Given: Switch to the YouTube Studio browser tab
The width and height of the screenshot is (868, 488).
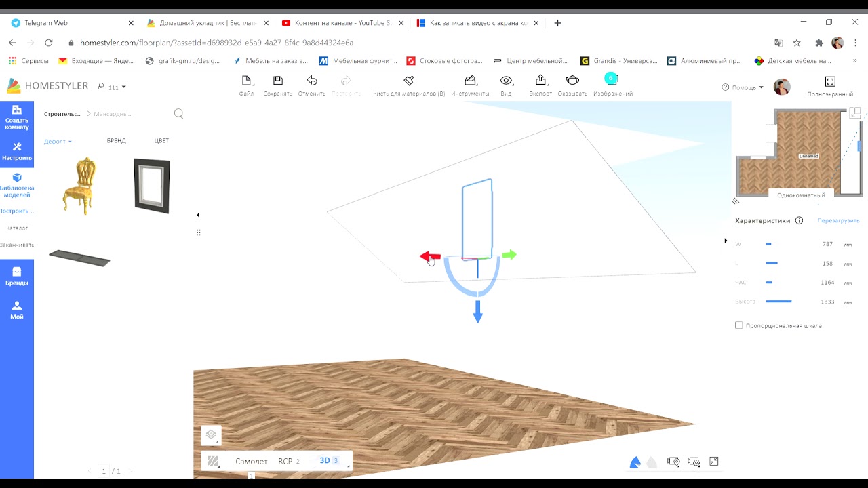Looking at the screenshot, I should click(344, 23).
